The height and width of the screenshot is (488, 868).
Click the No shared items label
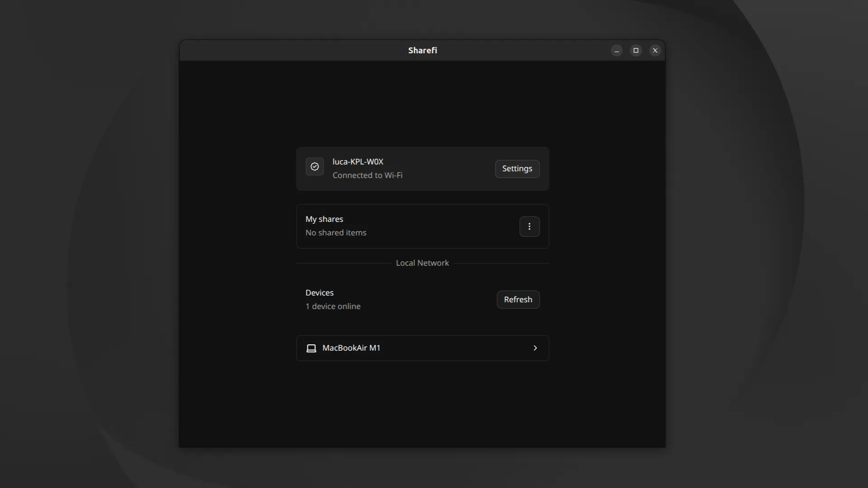pos(336,233)
